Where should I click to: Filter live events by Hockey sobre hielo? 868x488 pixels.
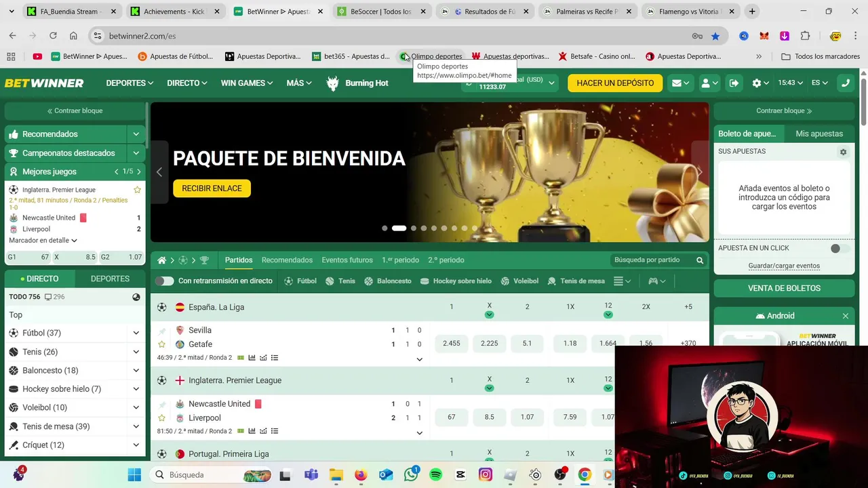point(456,281)
